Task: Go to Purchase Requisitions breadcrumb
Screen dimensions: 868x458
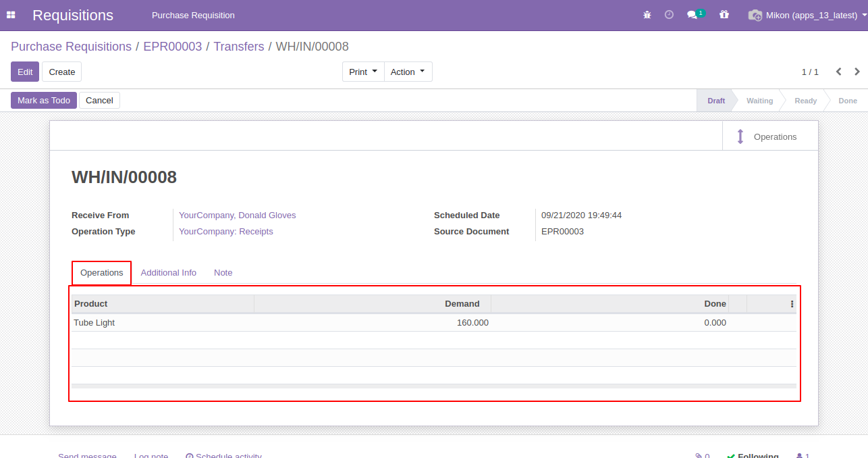Action: point(71,47)
